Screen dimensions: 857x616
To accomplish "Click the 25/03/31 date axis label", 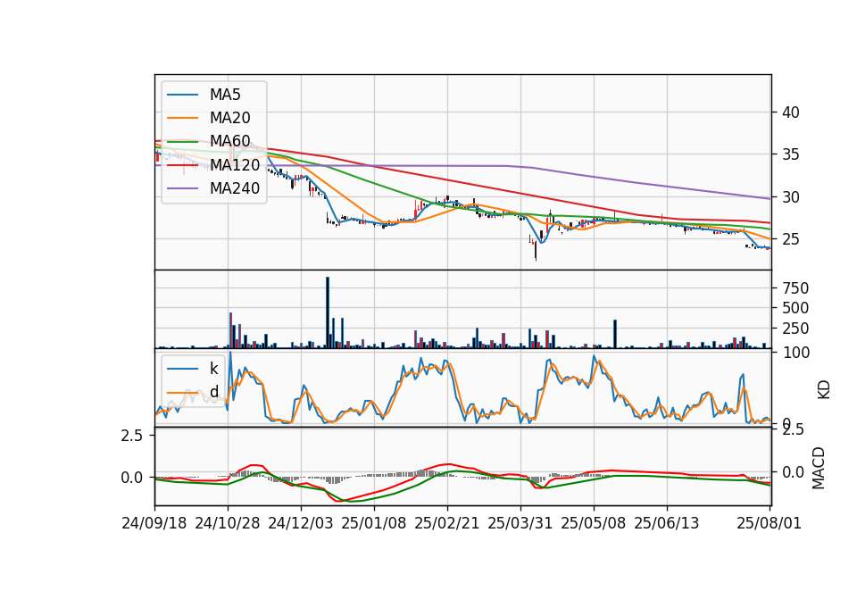I will click(520, 523).
